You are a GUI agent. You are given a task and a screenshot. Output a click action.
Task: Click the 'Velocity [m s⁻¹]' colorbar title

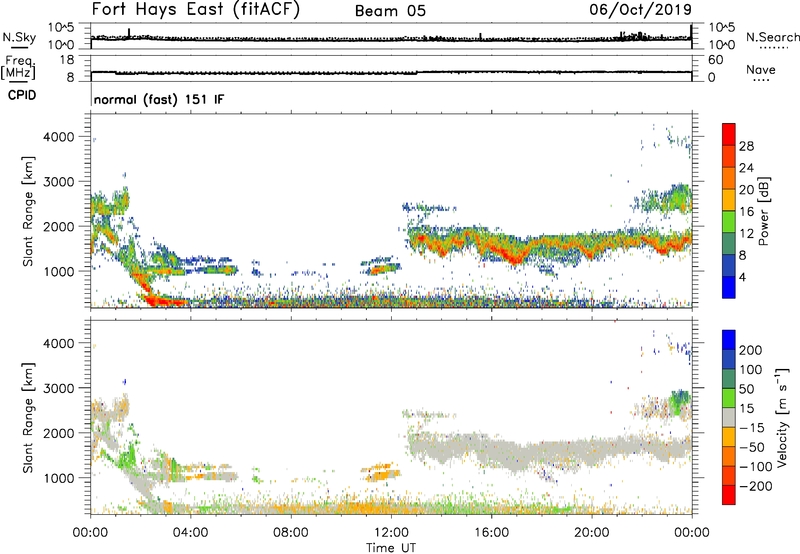[781, 417]
